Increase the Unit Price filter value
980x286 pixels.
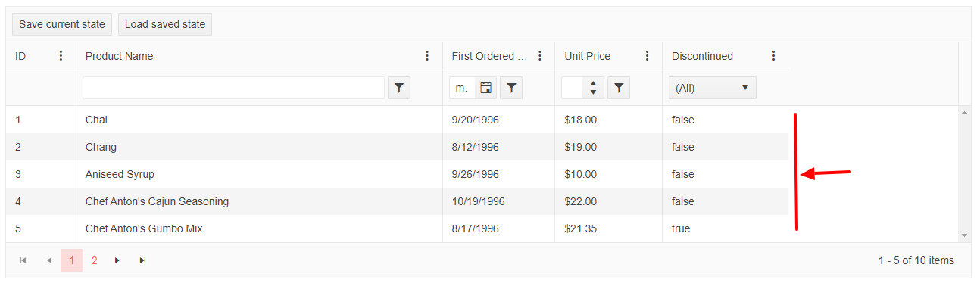pyautogui.click(x=593, y=83)
